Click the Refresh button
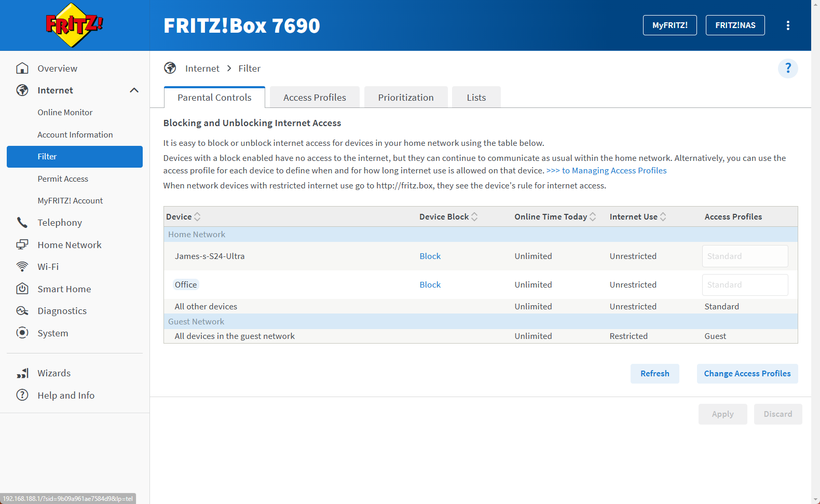The image size is (820, 504). coord(654,374)
